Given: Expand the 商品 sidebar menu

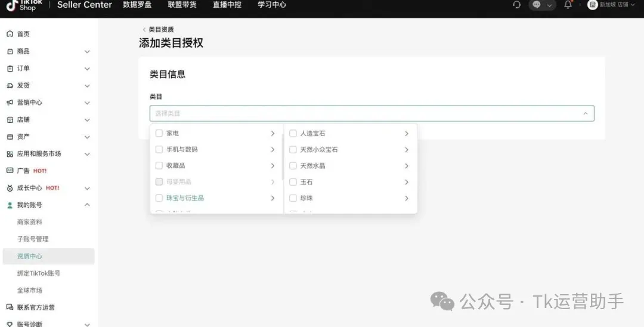Looking at the screenshot, I should (87, 52).
